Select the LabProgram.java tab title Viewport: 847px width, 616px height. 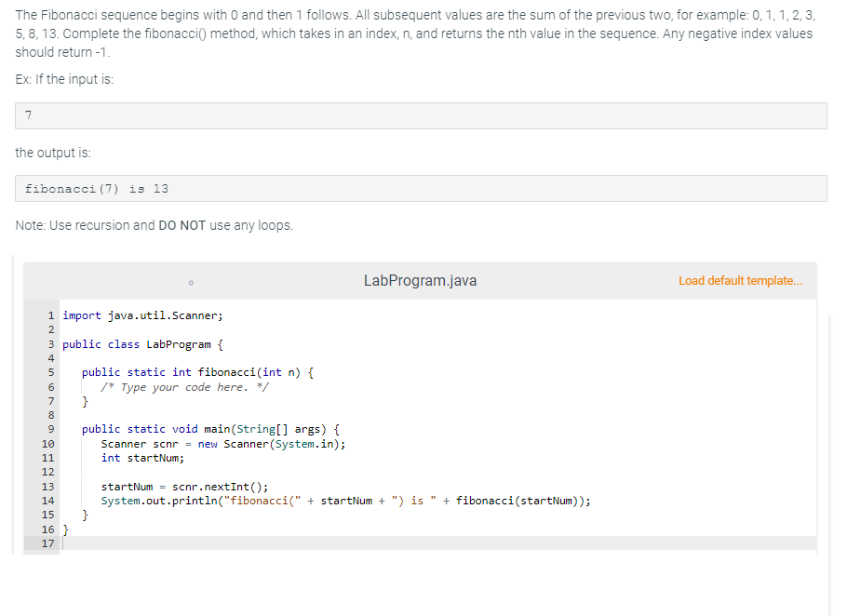420,280
